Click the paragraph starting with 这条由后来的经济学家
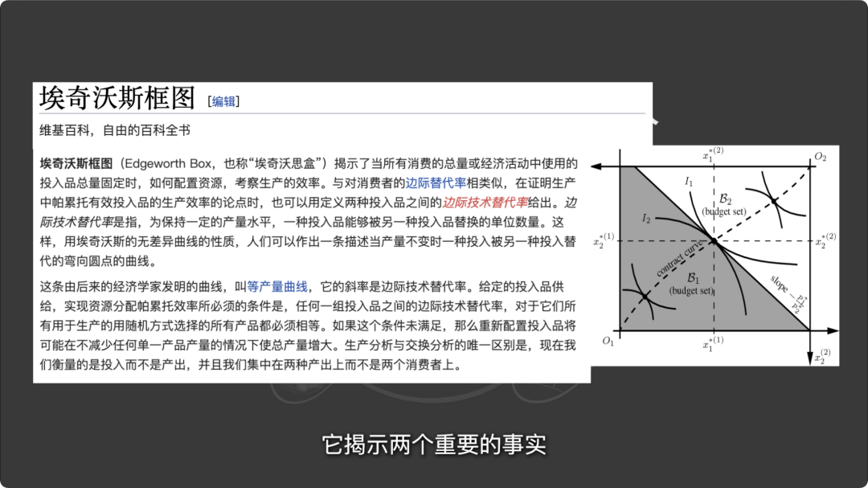Viewport: 868px width, 488px height. point(308,326)
